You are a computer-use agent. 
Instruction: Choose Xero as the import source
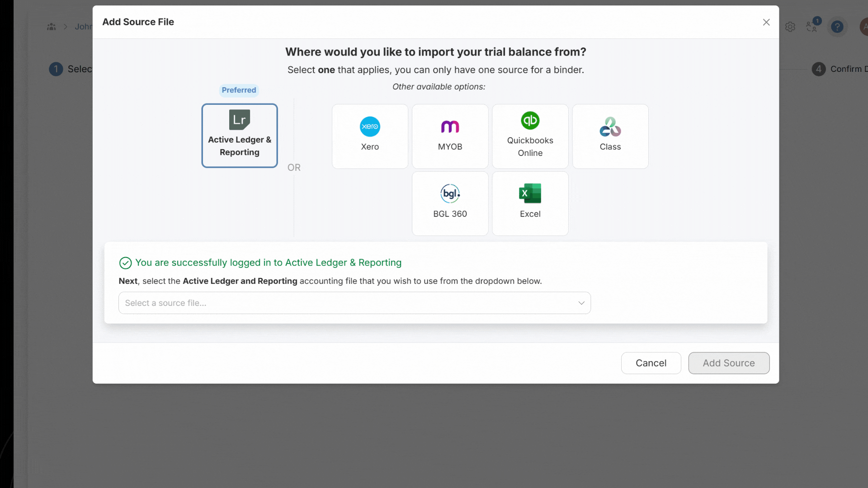[x=370, y=136]
